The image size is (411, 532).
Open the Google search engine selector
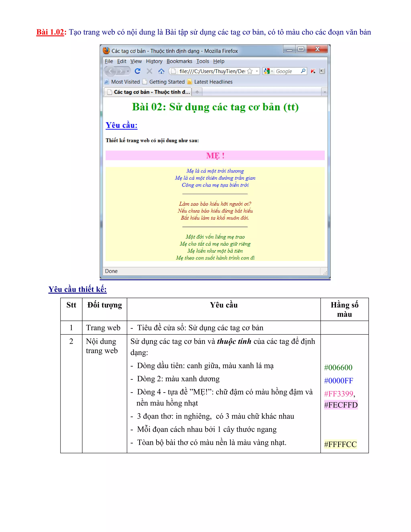(268, 71)
